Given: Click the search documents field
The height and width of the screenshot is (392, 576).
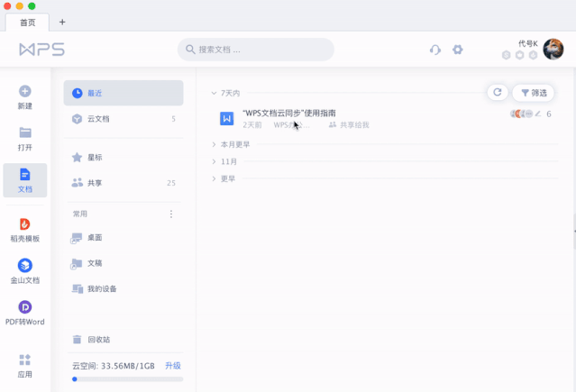Looking at the screenshot, I should (255, 50).
